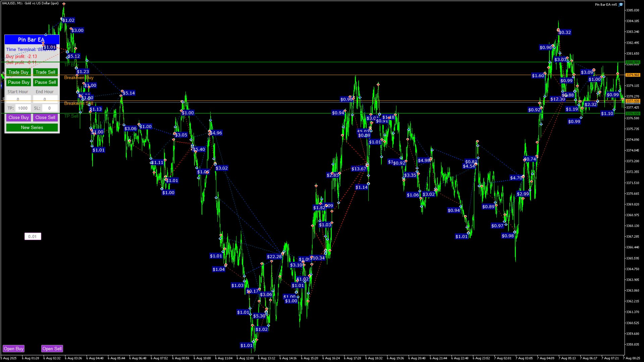Click the $2.99 trade profit label

[523, 194]
